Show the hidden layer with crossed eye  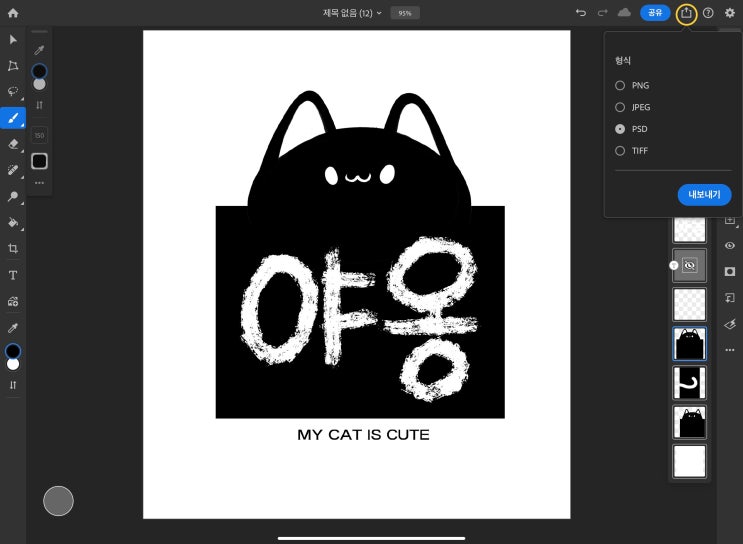[689, 265]
